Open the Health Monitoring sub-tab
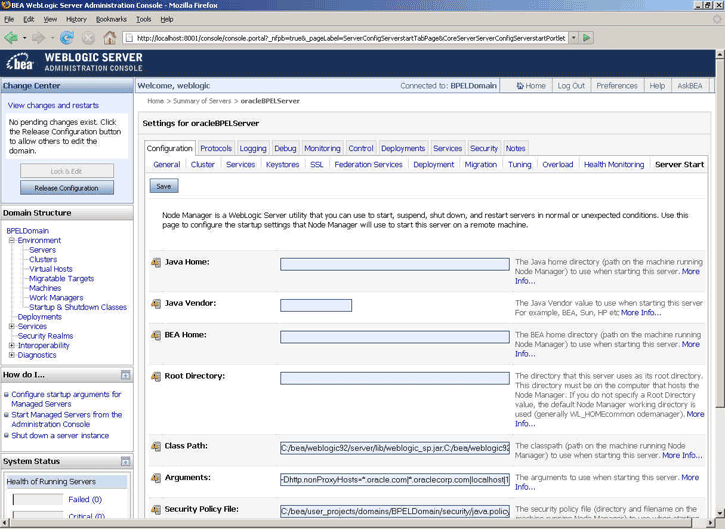Viewport: 725px width, 529px height. (614, 165)
